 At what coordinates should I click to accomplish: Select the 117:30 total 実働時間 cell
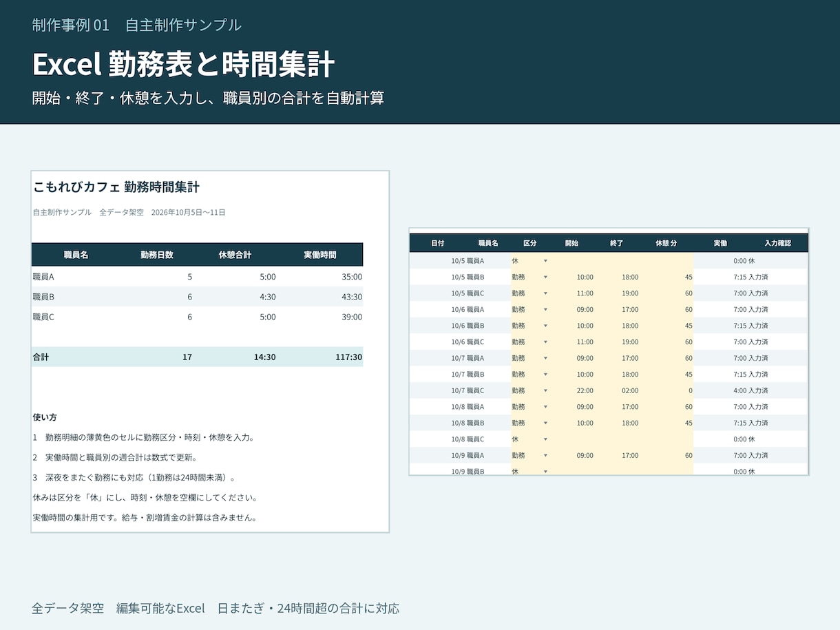click(x=349, y=357)
